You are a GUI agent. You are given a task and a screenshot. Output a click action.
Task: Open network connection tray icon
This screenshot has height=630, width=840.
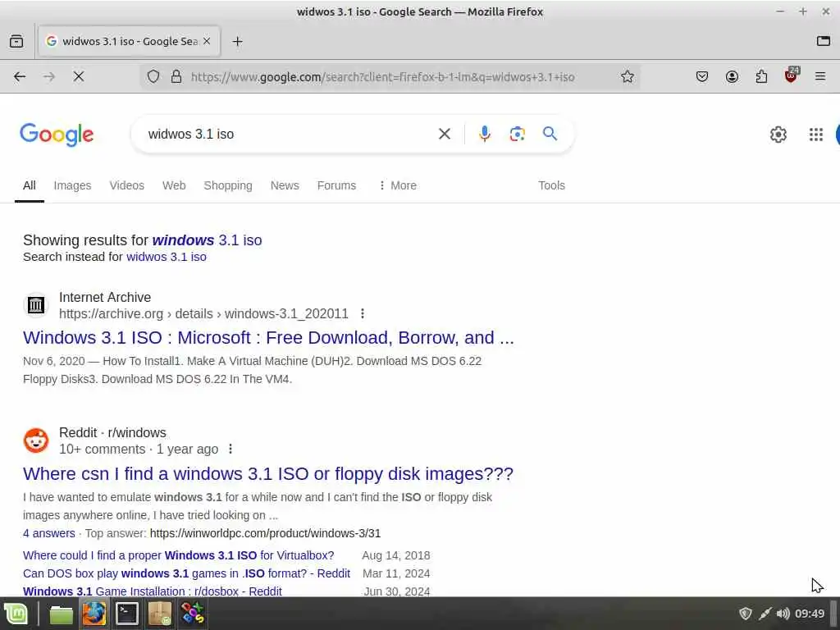click(765, 614)
